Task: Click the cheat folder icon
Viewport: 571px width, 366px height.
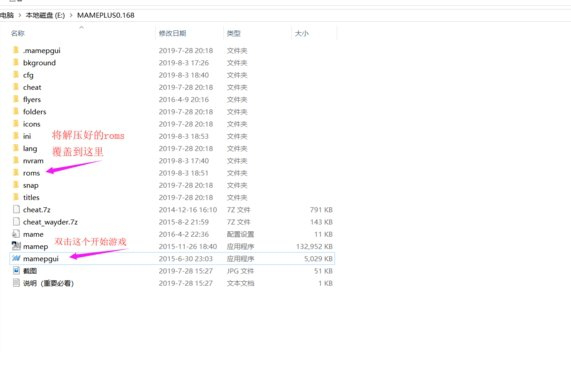Action: tap(16, 87)
